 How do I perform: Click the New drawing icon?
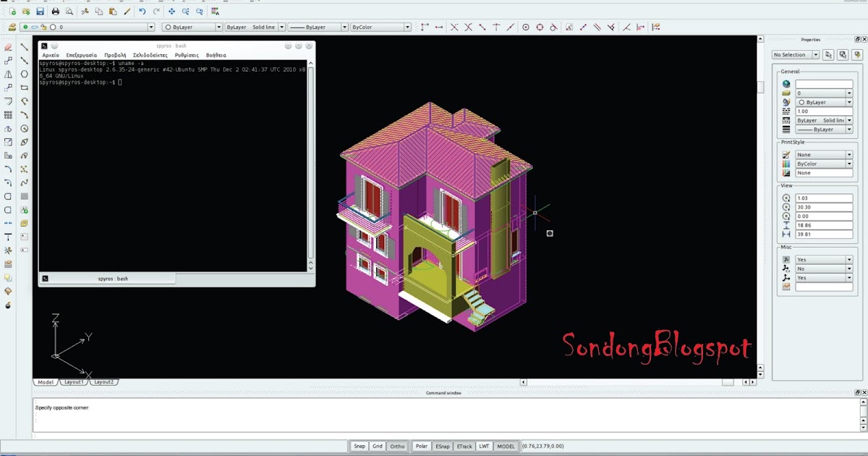tap(13, 12)
